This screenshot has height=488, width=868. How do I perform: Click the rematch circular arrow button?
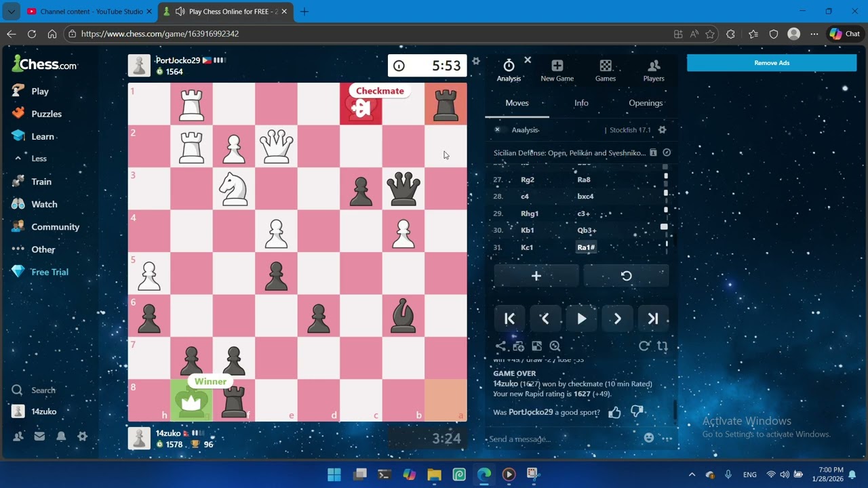click(627, 276)
